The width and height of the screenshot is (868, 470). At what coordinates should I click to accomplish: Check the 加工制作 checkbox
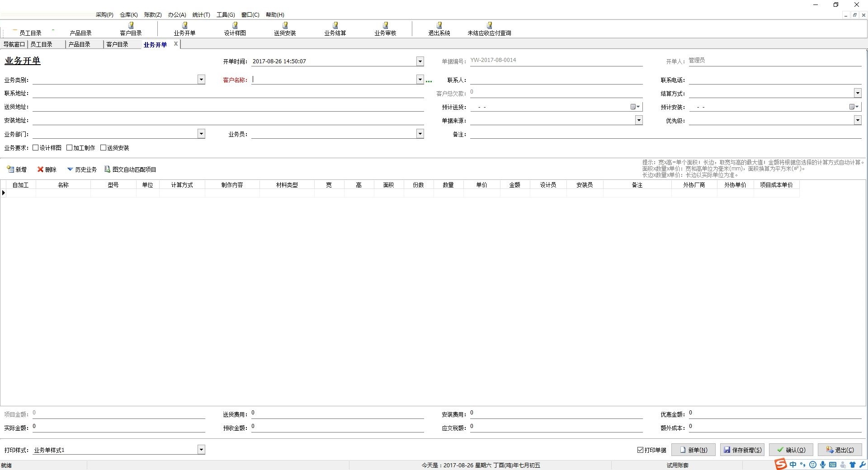[x=69, y=148]
